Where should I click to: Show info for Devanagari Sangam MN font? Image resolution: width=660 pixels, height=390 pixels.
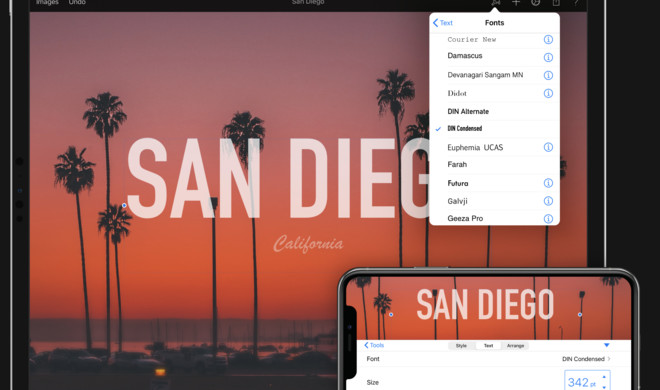548,75
